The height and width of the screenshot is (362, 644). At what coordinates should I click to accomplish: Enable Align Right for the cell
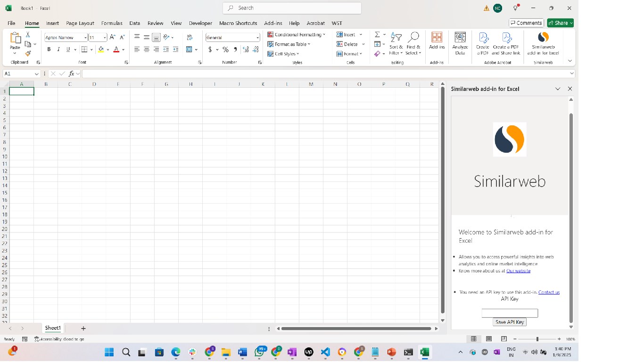156,49
